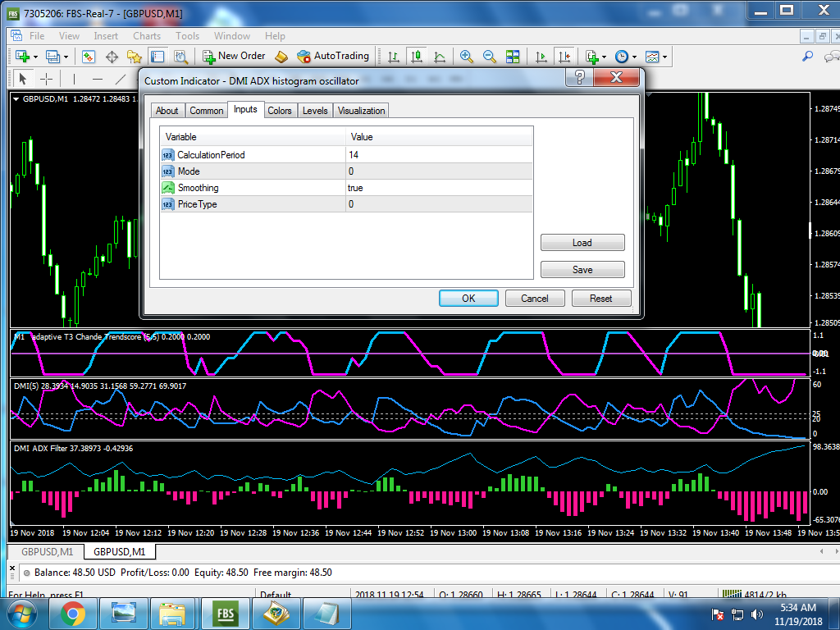840x630 pixels.
Task: Click the help question mark in dialog title
Action: (x=579, y=78)
